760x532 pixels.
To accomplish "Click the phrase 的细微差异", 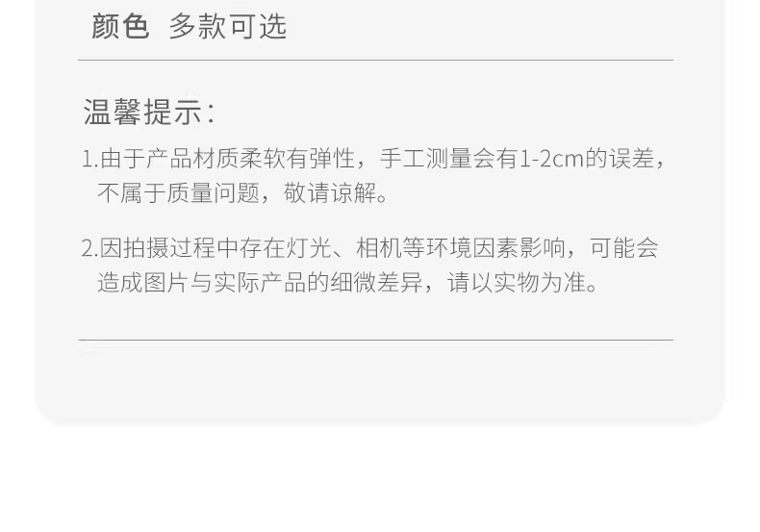I will 365,282.
